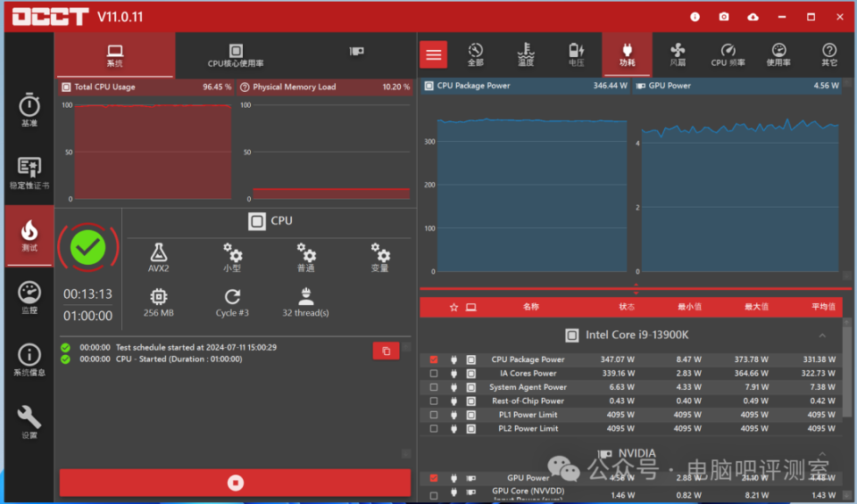857x504 pixels.
Task: Show Other (其它) sensors tab
Action: 829,54
